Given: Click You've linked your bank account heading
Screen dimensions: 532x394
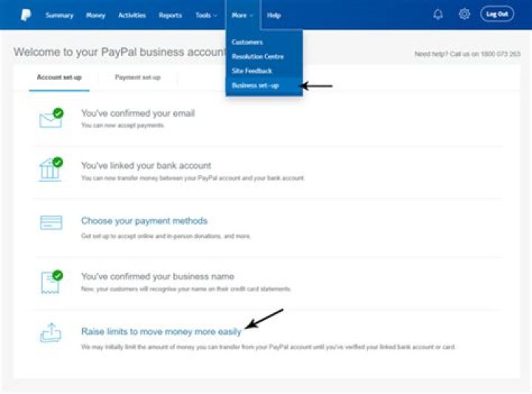Looking at the screenshot, I should pyautogui.click(x=146, y=166).
